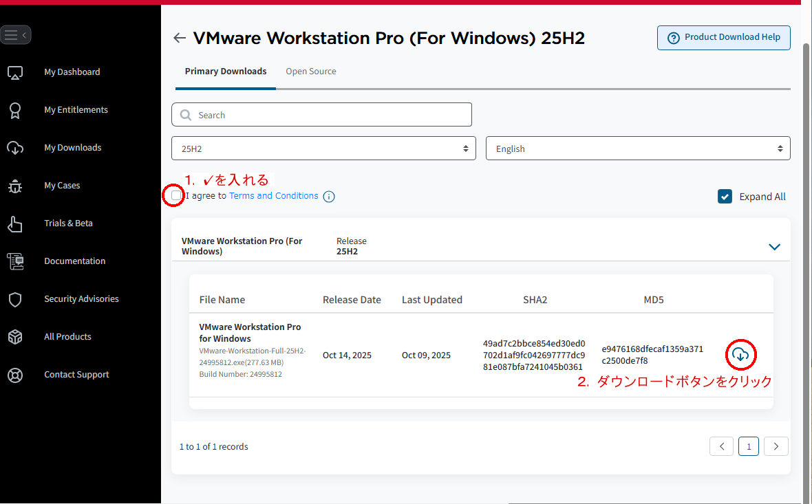Screen dimensions: 812x504
Task: Click the My Dashboard monitor icon
Action: [x=15, y=72]
